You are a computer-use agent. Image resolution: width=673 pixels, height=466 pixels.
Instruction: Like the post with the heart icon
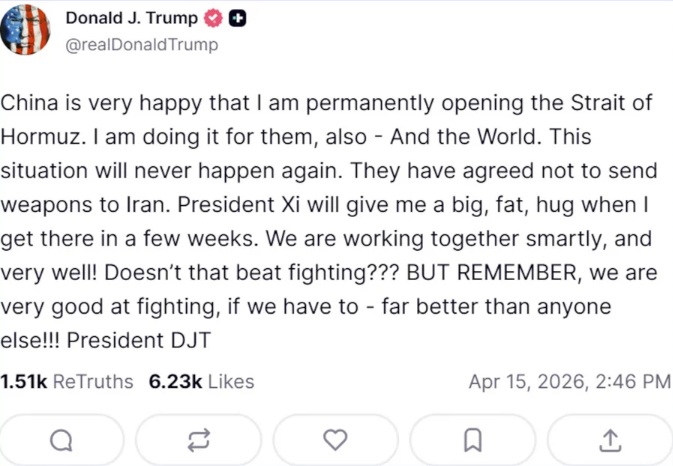[x=335, y=440]
